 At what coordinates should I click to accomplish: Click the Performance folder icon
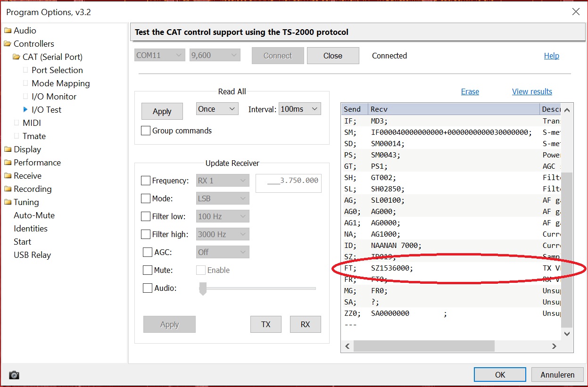click(x=8, y=163)
